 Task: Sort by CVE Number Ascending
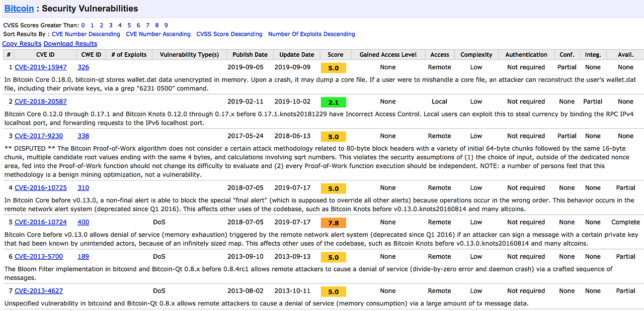point(158,34)
